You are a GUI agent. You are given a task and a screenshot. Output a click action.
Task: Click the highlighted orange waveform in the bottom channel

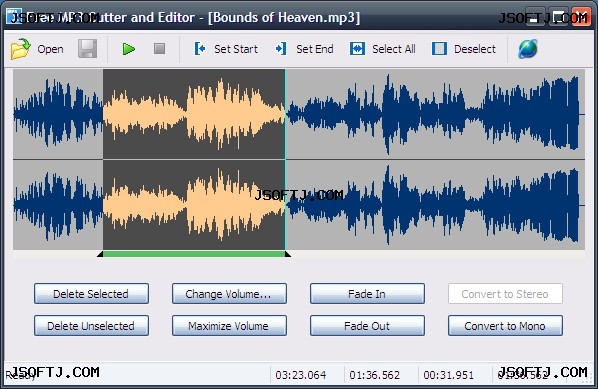coord(194,205)
